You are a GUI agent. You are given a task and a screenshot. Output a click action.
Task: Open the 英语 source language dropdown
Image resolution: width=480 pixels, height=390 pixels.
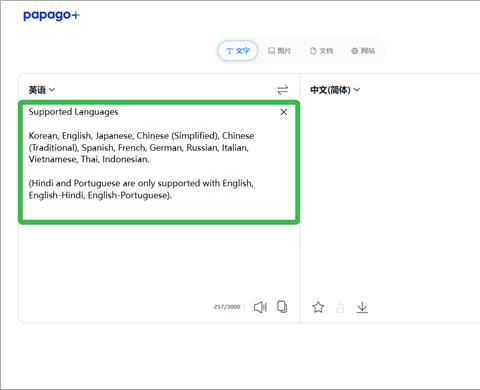(42, 90)
